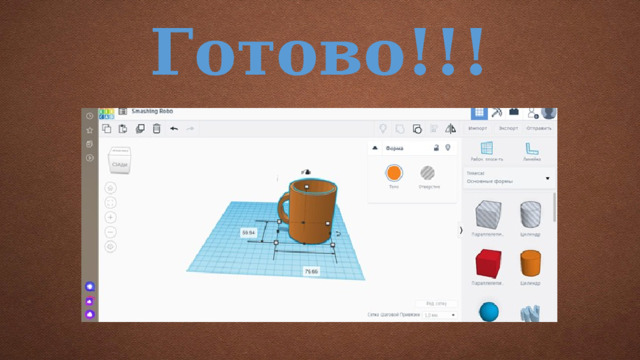Set shape to Solid orange swatch
Image resolution: width=640 pixels, height=360 pixels.
394,173
